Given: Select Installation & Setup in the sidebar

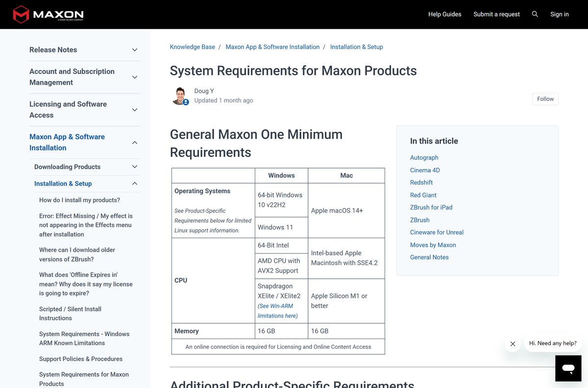Looking at the screenshot, I should pyautogui.click(x=63, y=184).
